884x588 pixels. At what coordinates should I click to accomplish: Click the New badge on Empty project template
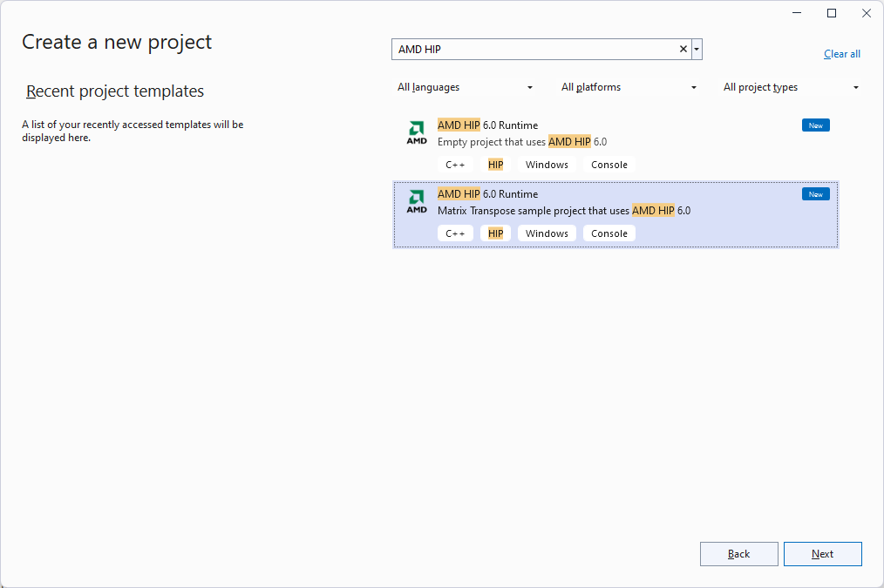tap(815, 125)
